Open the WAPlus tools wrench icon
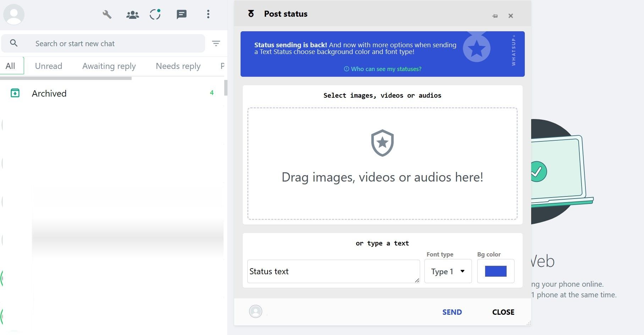Viewport: 644px width, 335px height. 107,15
